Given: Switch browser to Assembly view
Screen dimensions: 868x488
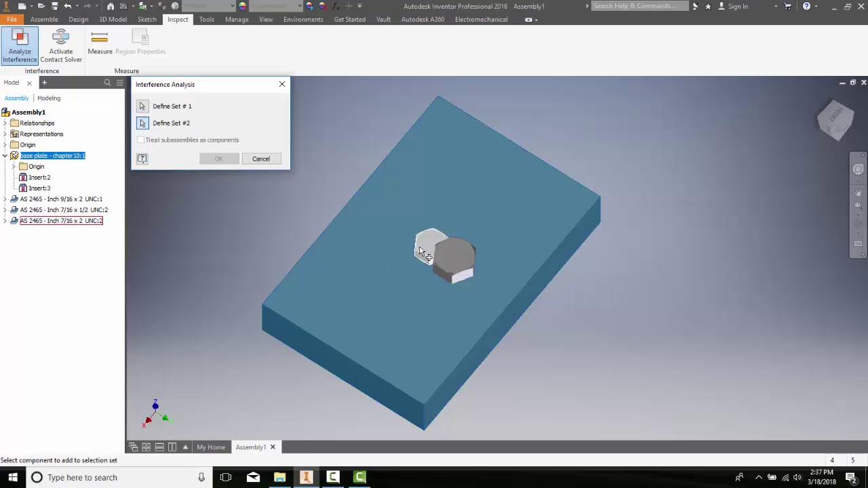Looking at the screenshot, I should pyautogui.click(x=17, y=98).
